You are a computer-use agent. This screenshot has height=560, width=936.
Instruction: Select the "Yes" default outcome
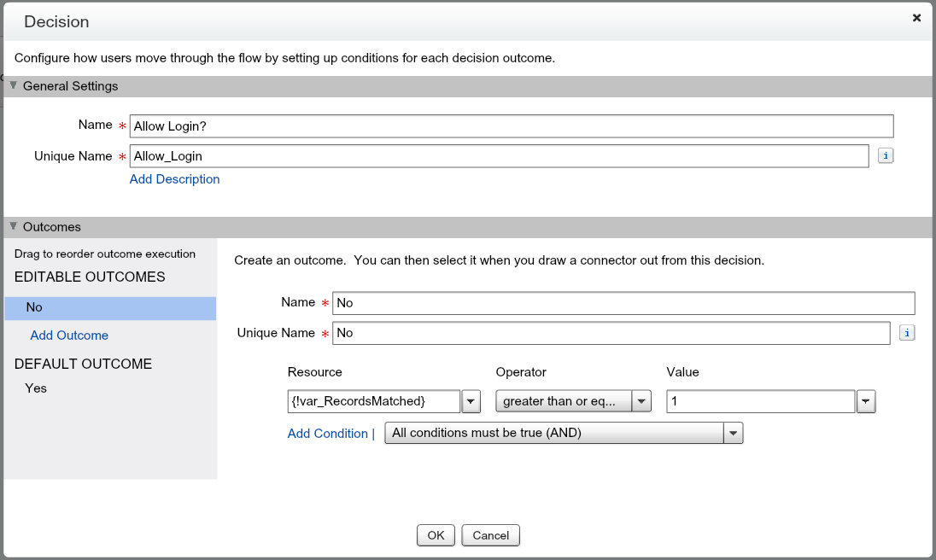click(36, 388)
